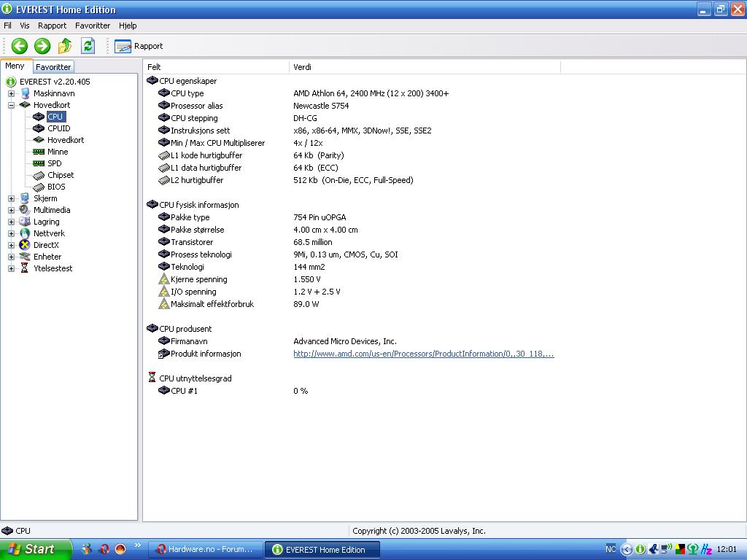Screen dimensions: 747x560
Task: Expand the Maskinnavn tree node
Action: (11, 93)
